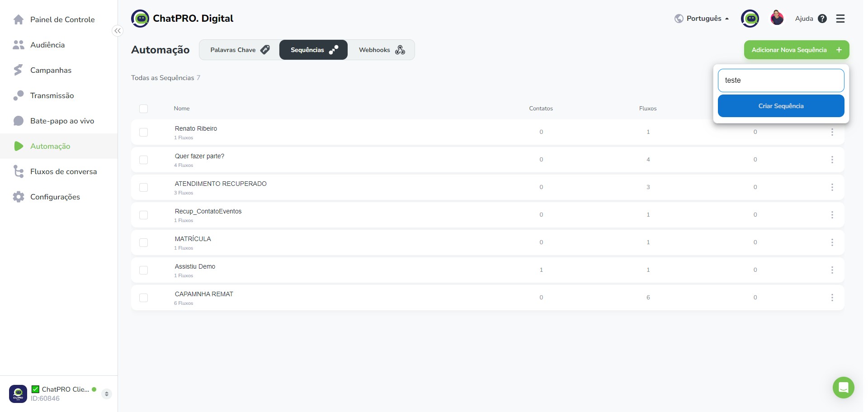Click the Ajuda help link
Image resolution: width=868 pixels, height=412 pixels.
click(804, 19)
